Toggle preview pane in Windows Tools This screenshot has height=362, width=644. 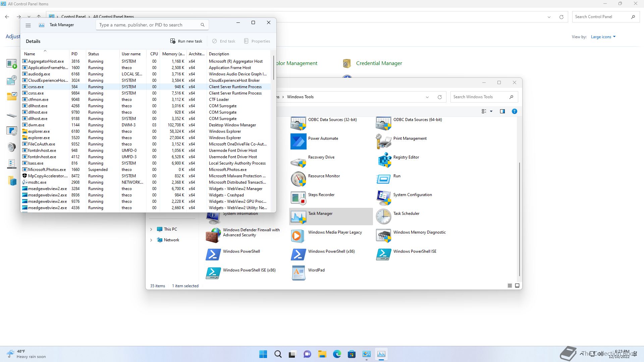502,111
